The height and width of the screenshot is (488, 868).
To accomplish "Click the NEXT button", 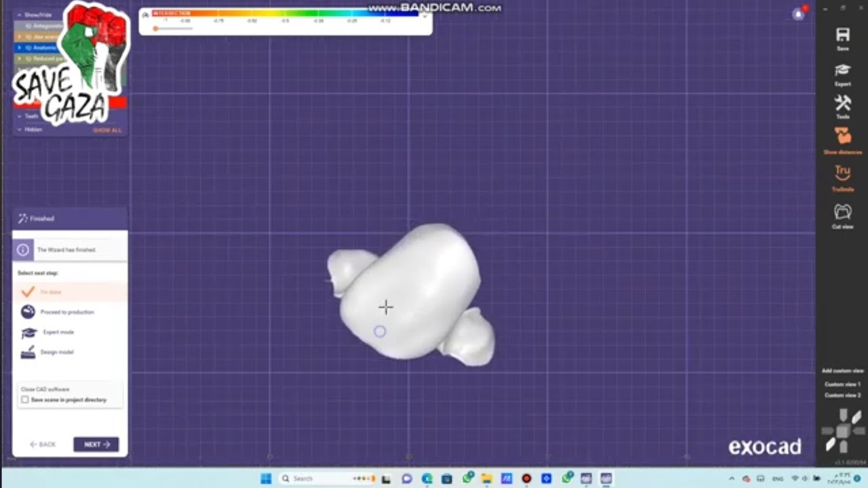I will tap(96, 445).
